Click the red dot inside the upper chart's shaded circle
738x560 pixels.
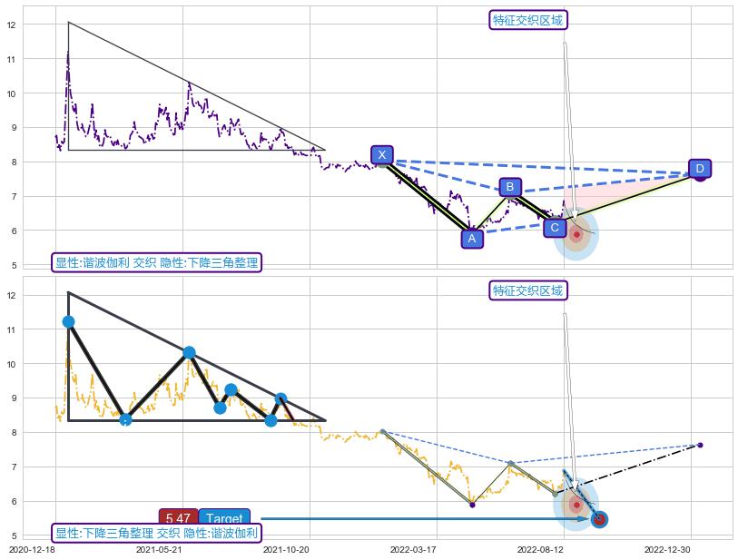point(576,234)
